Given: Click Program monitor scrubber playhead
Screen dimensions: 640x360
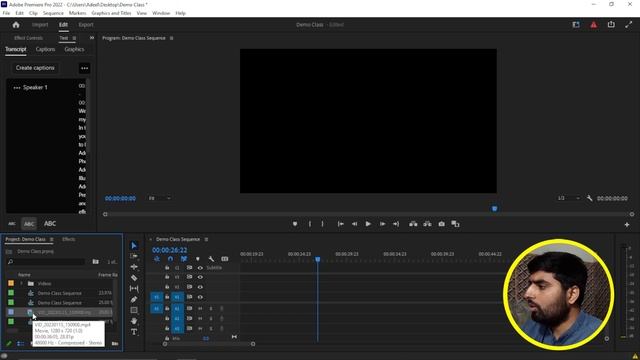Looking at the screenshot, I should [494, 209].
